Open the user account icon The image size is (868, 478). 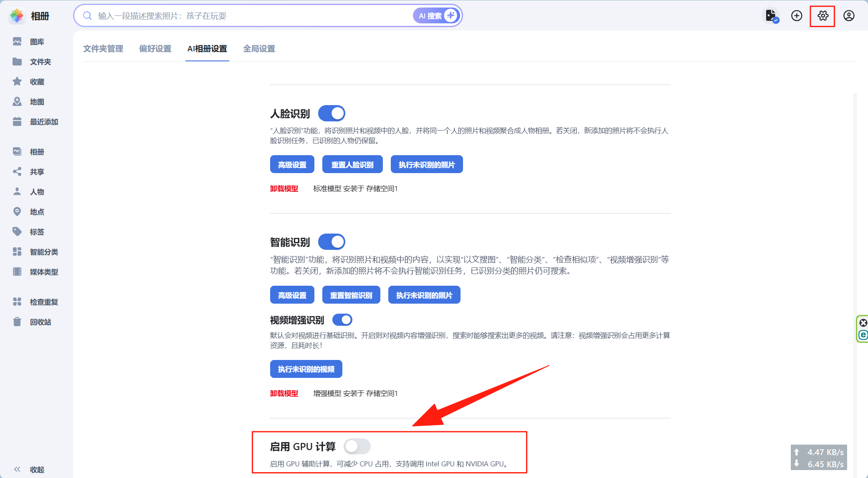849,16
